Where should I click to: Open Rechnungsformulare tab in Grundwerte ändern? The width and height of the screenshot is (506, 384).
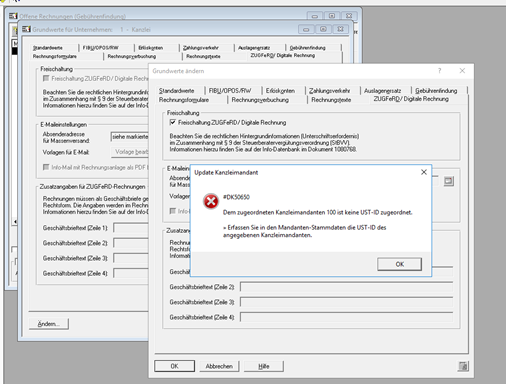tap(184, 100)
